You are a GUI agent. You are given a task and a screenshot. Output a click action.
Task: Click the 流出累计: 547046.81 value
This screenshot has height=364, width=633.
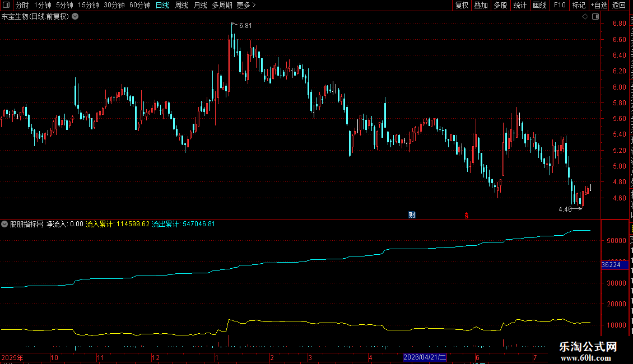click(x=183, y=224)
